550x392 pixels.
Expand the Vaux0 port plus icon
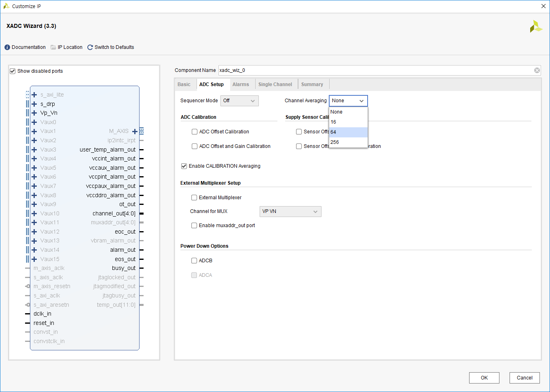[34, 122]
